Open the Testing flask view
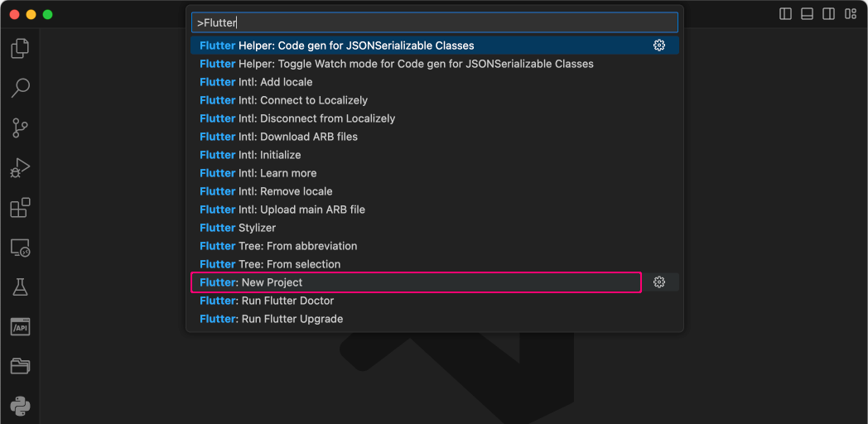This screenshot has width=868, height=424. pyautogui.click(x=20, y=287)
